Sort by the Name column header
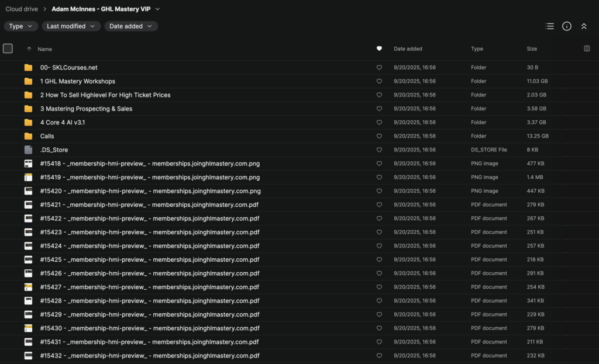The height and width of the screenshot is (364, 599). click(x=44, y=49)
